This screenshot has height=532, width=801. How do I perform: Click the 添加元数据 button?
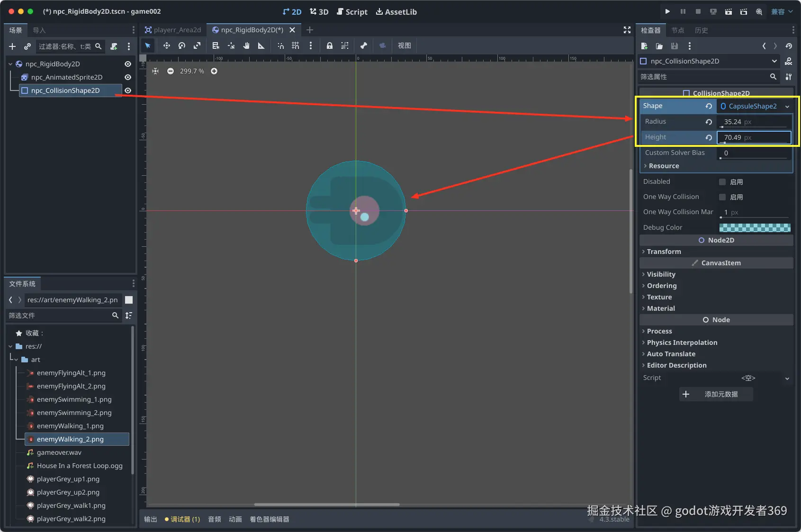(x=716, y=394)
